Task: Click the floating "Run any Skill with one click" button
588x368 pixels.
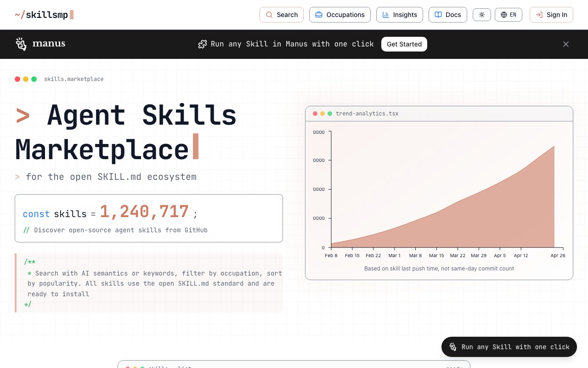Action: (509, 347)
